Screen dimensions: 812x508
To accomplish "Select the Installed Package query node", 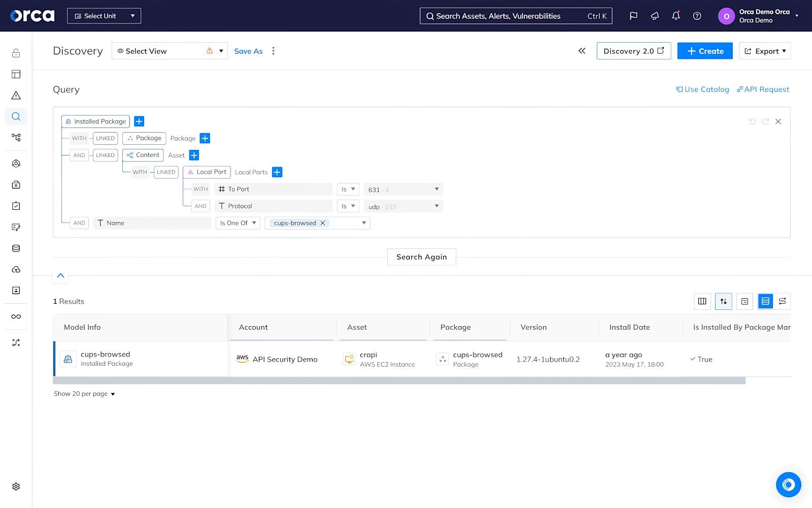I will [95, 121].
